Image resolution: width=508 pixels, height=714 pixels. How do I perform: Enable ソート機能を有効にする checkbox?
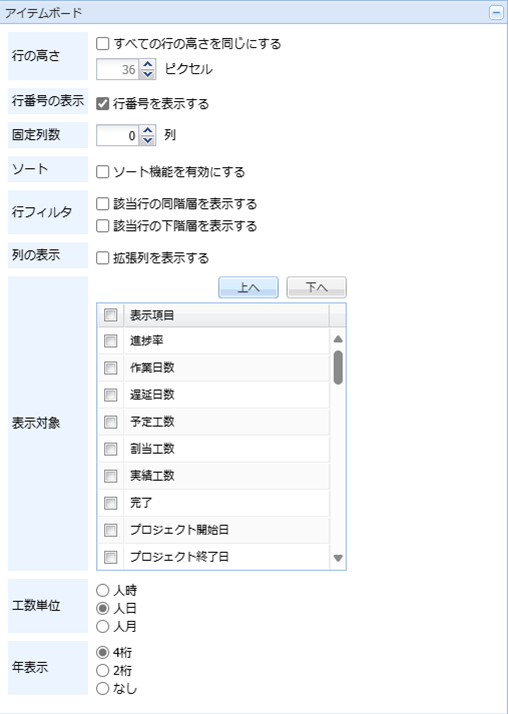click(x=103, y=172)
